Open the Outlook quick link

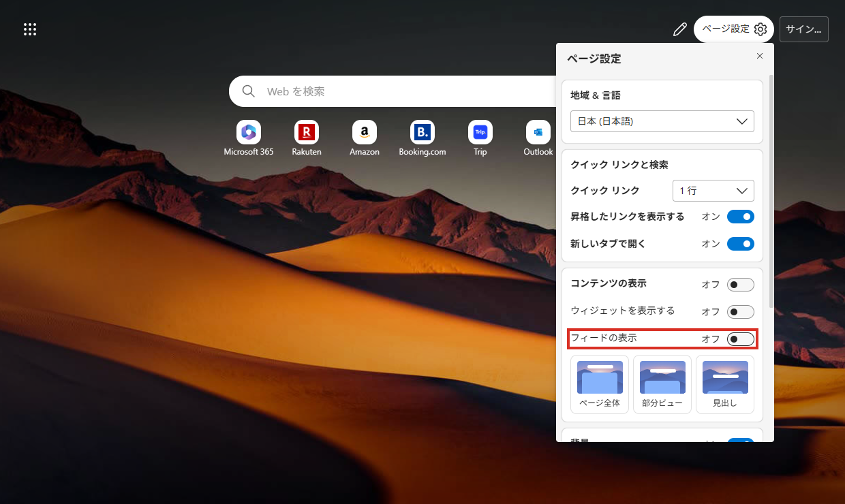(x=538, y=139)
